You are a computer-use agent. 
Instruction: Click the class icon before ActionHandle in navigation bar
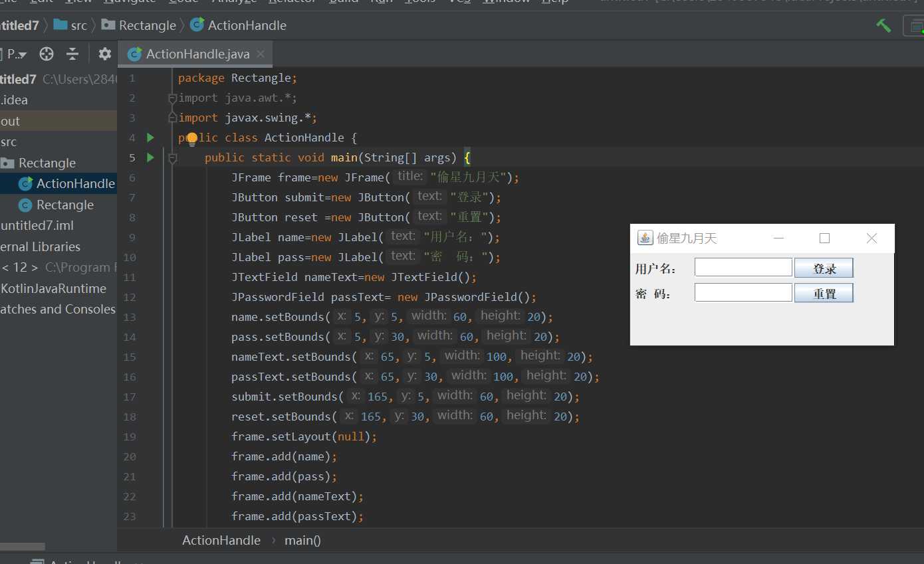click(x=197, y=25)
